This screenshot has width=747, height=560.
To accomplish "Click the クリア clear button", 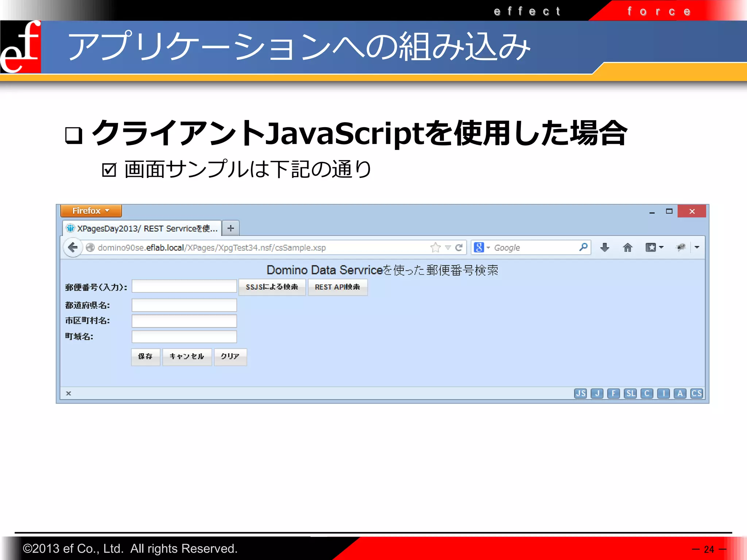I will coord(230,357).
